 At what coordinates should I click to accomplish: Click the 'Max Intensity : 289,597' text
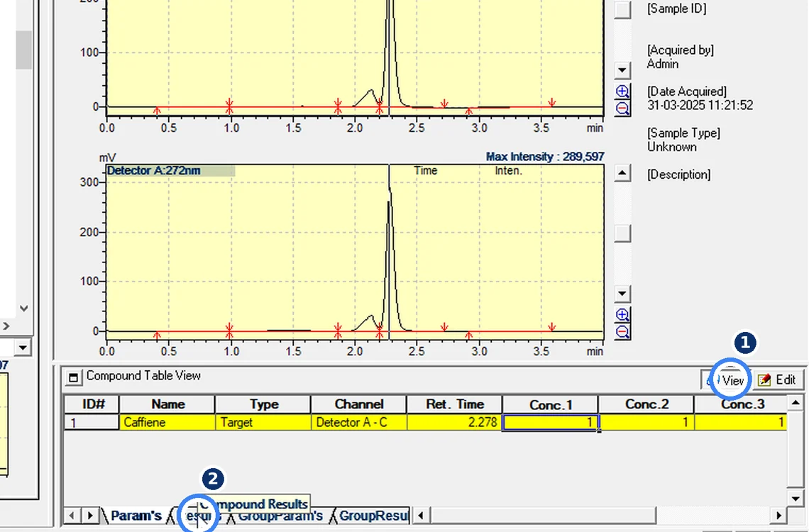[545, 157]
